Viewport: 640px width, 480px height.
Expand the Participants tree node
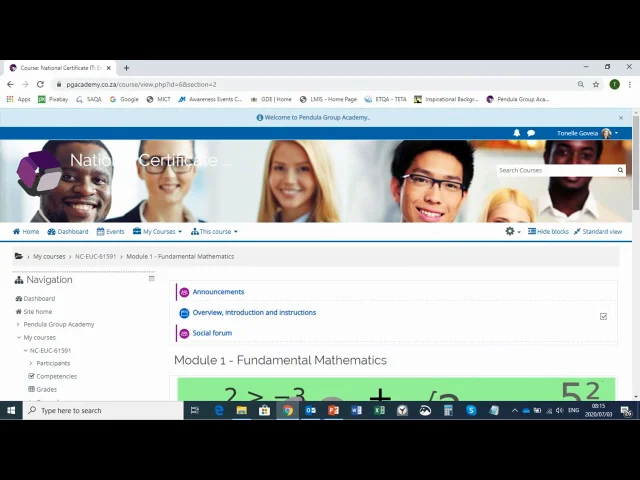click(31, 363)
